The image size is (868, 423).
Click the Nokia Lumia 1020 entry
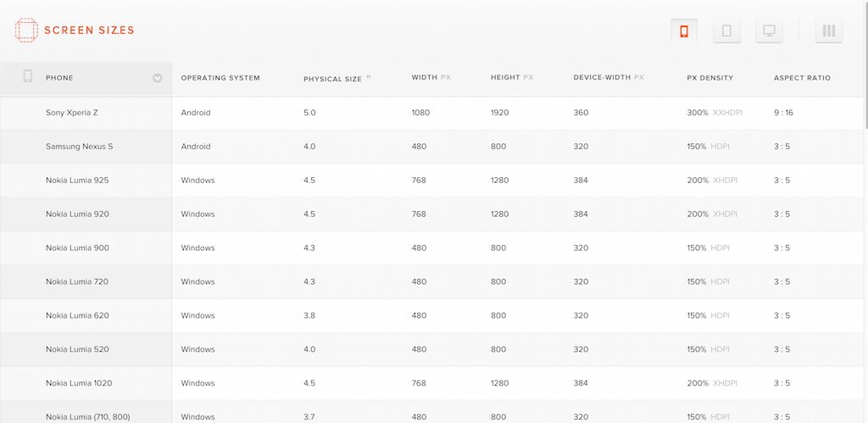coord(79,383)
